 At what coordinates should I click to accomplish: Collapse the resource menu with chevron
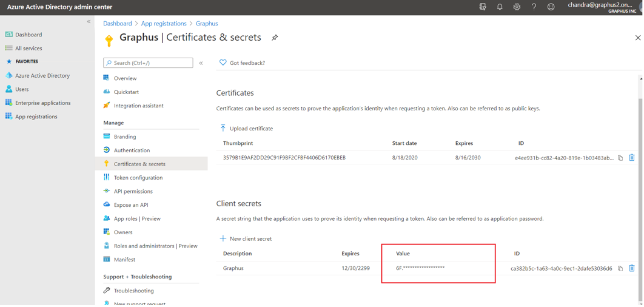pyautogui.click(x=201, y=63)
